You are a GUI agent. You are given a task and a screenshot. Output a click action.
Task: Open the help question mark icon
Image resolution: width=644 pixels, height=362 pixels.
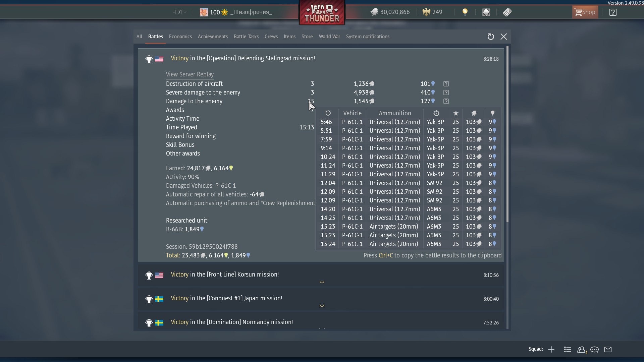click(x=613, y=12)
